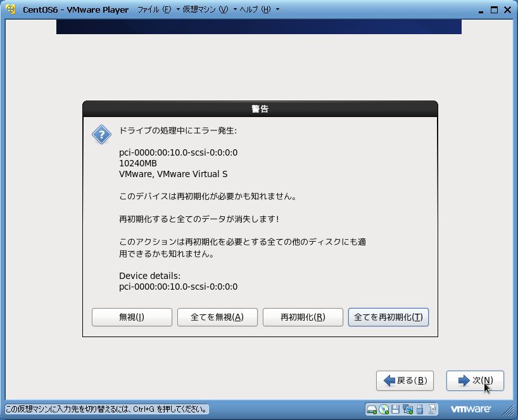Open the ファイル(F) menu
The width and height of the screenshot is (518, 420).
coord(154,9)
